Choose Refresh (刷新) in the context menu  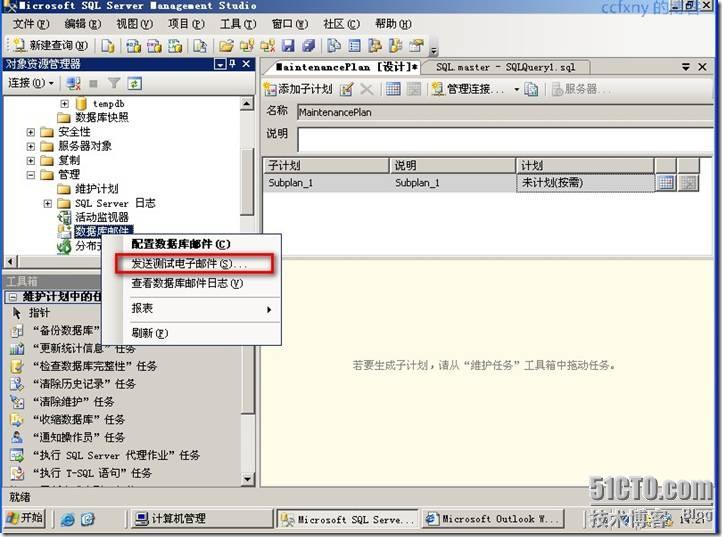pos(192,333)
